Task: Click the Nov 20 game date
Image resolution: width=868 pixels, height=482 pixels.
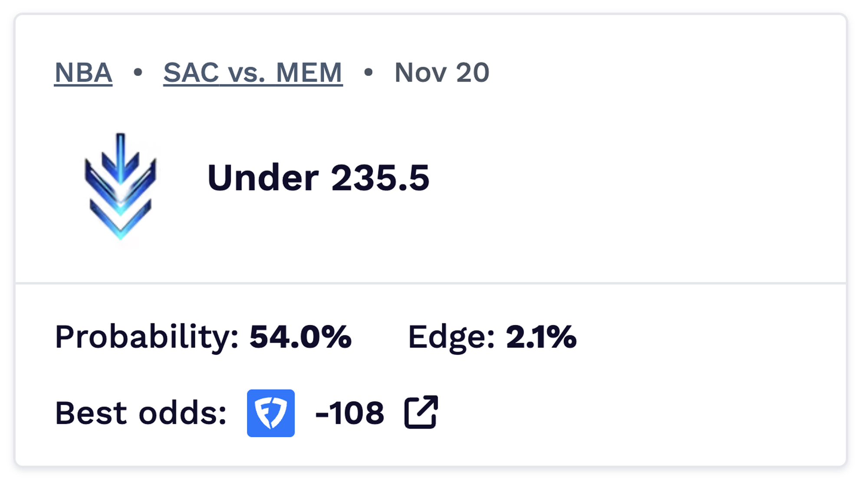Action: [x=442, y=72]
